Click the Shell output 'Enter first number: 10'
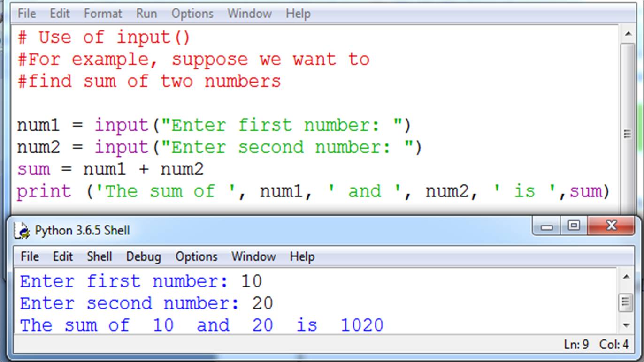Viewport: 644px width, 362px height. click(141, 281)
